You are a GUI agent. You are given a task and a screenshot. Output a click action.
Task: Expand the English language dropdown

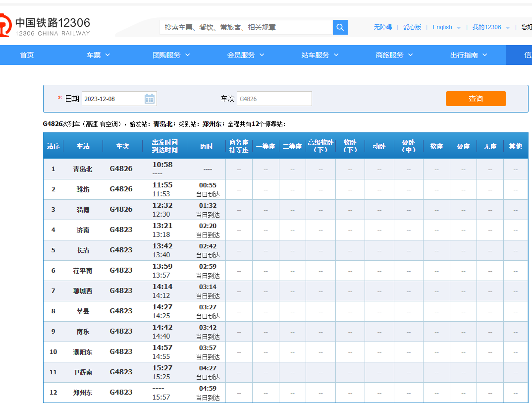coord(446,27)
